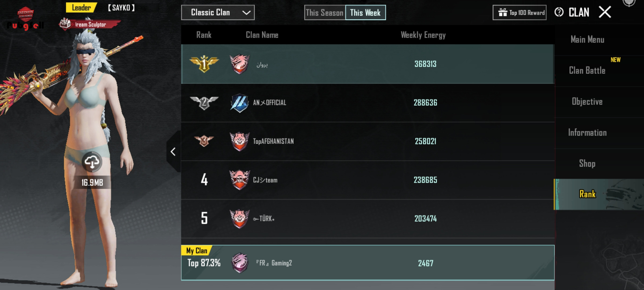This screenshot has width=644, height=290.
Task: Close the clan screen with X
Action: click(x=605, y=12)
